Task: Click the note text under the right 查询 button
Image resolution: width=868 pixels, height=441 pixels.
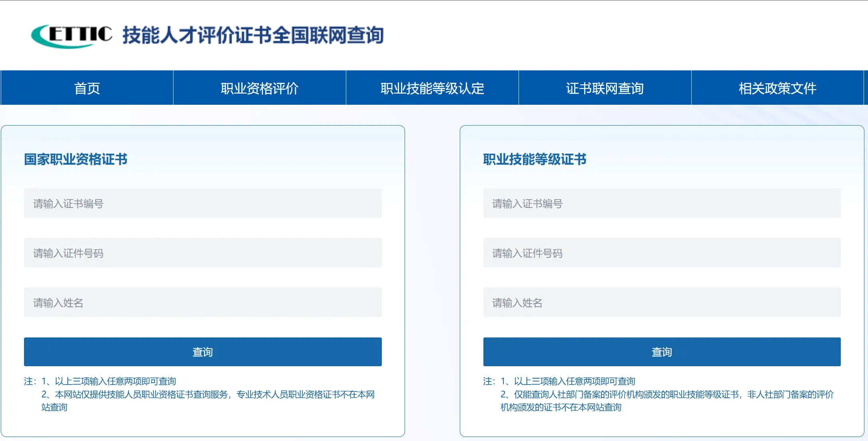Action: pos(660,394)
